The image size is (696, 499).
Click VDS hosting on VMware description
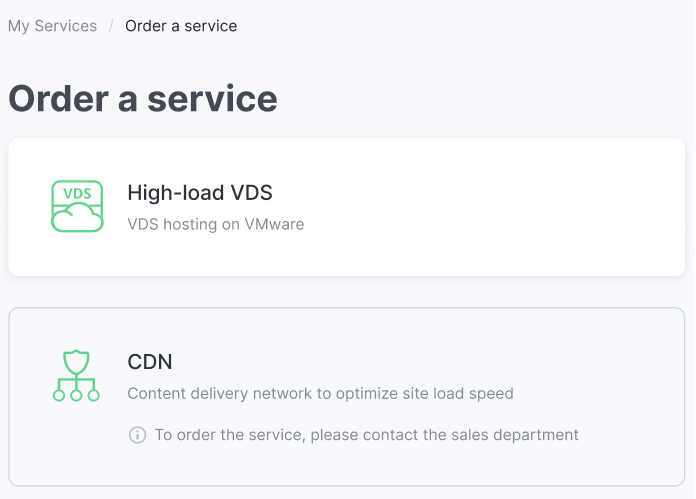(216, 224)
